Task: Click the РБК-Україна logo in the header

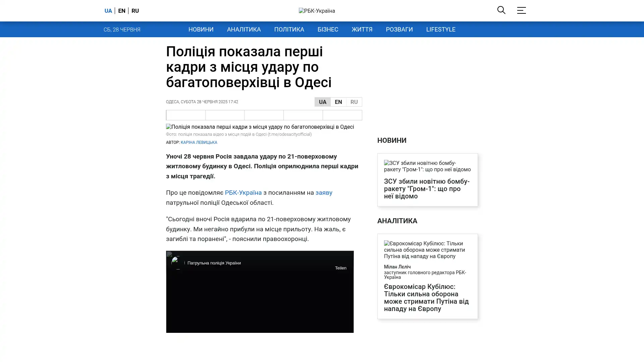Action: click(317, 11)
